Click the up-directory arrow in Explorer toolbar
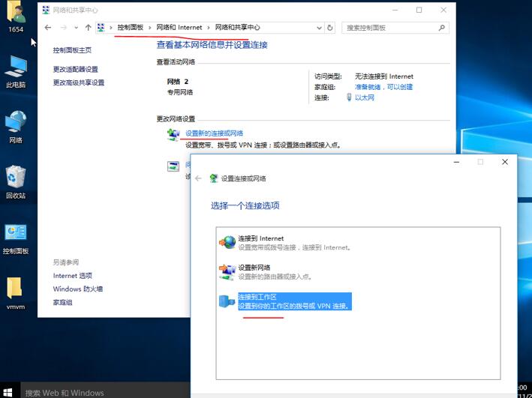 88,28
